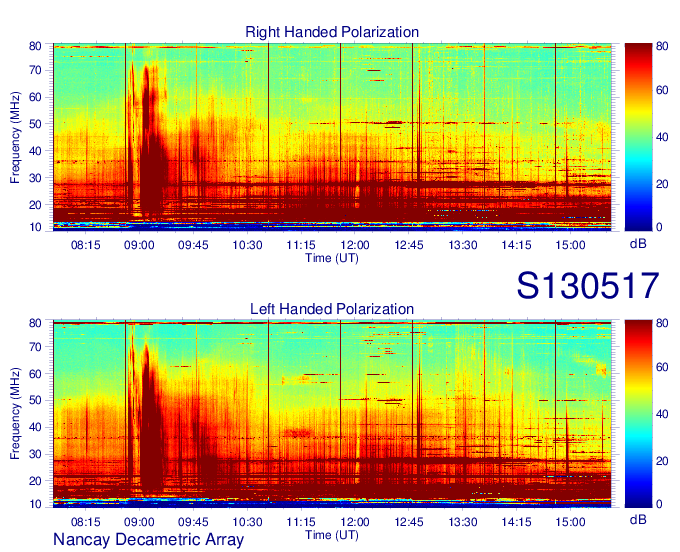
Task: Click the 20 MHz tick on the Left Handed frequency axis
Action: 35,481
